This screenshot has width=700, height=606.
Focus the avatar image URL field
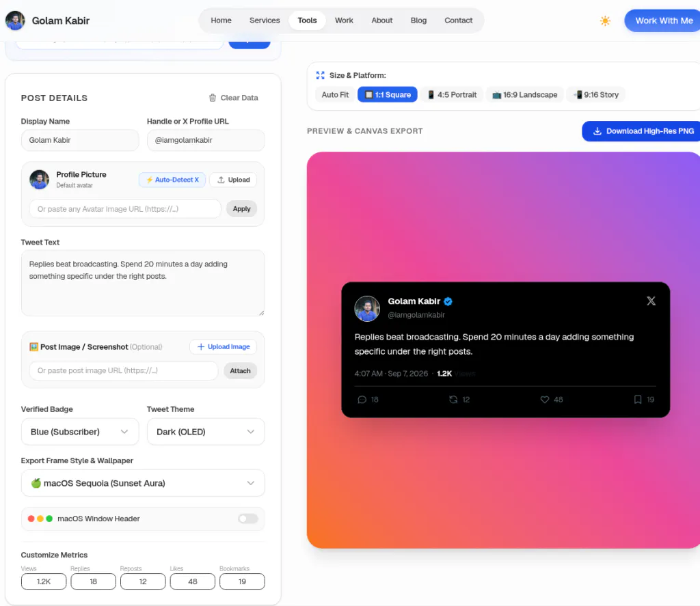[x=125, y=209]
